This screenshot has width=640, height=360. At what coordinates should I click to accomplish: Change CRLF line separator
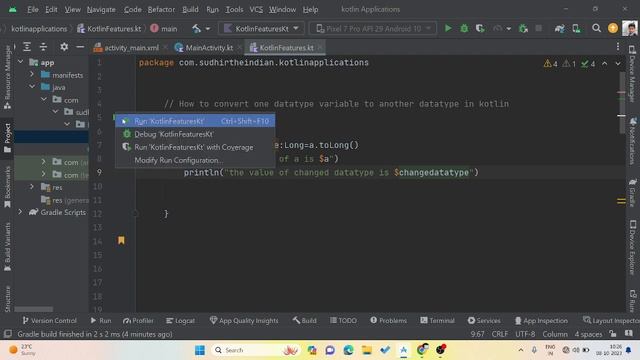[x=500, y=334]
